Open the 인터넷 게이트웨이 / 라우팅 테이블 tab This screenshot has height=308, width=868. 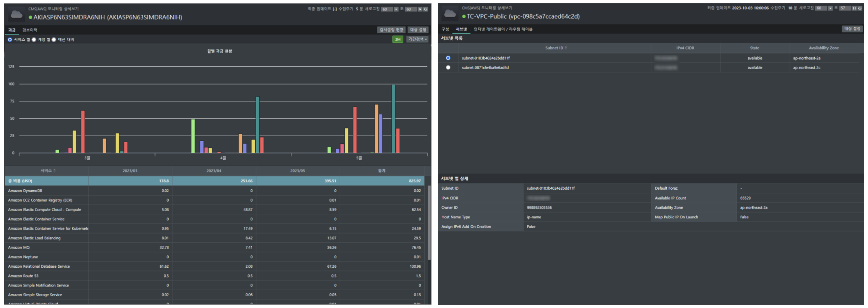point(503,29)
